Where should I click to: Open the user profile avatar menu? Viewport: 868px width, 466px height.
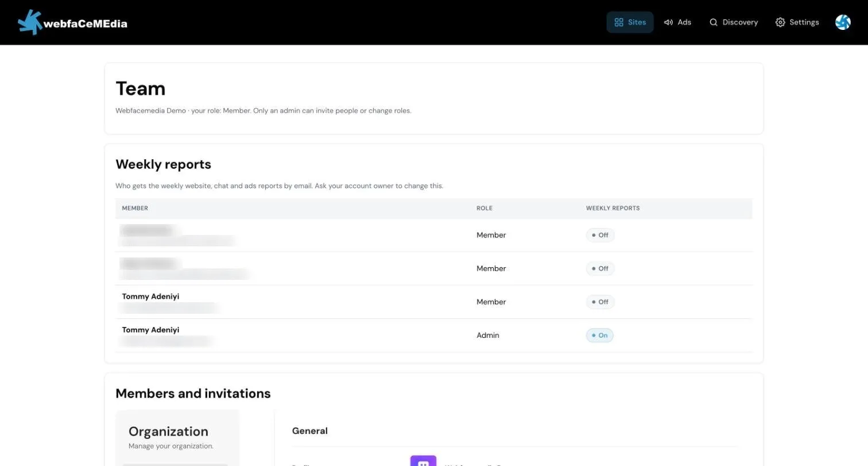pyautogui.click(x=843, y=22)
